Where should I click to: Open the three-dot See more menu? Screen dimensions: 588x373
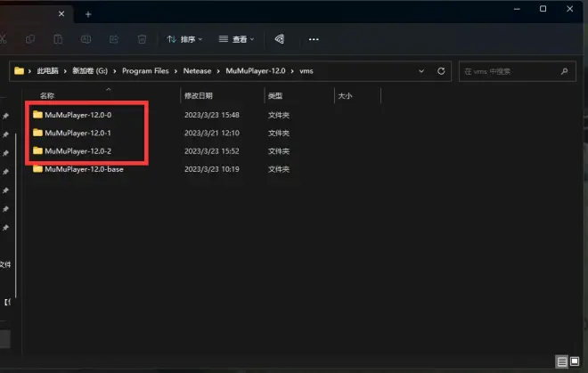(x=314, y=39)
